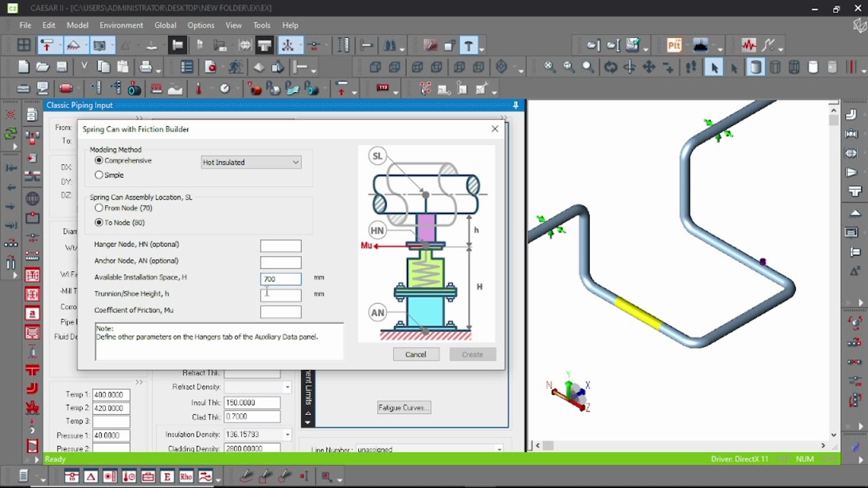Click the Anchor Node, AN input field
The image size is (868, 488).
pos(281,262)
